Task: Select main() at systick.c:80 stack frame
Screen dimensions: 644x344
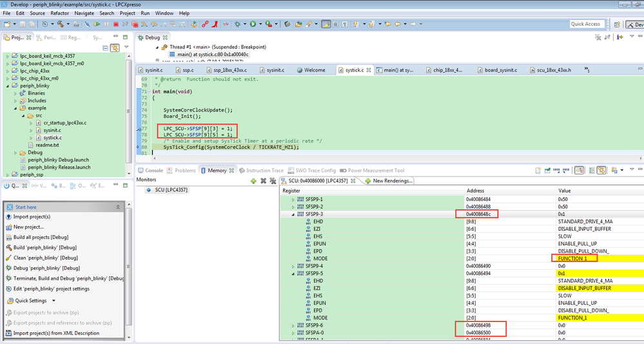Action: point(209,54)
